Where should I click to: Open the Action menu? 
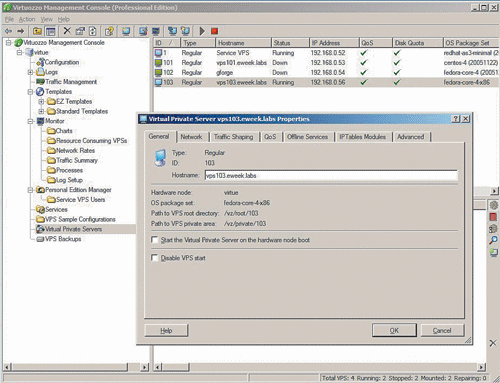pyautogui.click(x=27, y=19)
